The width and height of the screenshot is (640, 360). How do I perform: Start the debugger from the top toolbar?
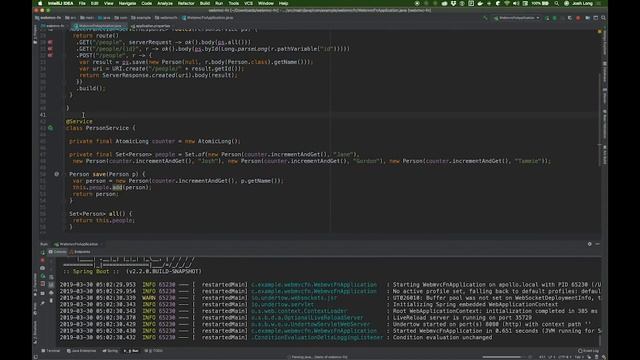pyautogui.click(x=555, y=18)
